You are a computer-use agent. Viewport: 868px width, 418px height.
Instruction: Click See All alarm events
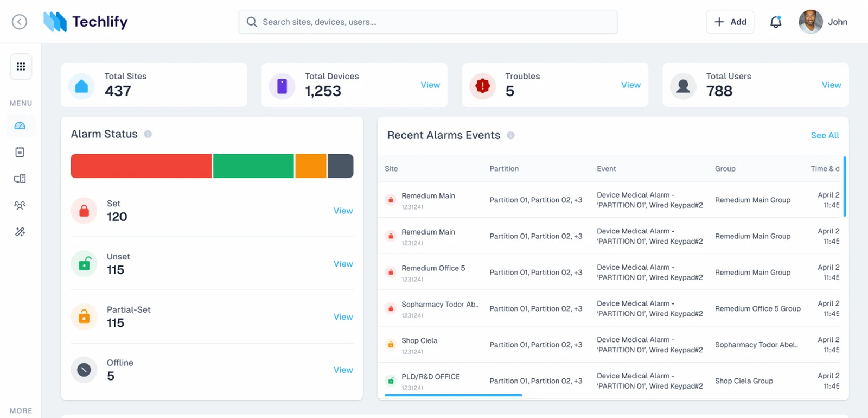[x=825, y=135]
